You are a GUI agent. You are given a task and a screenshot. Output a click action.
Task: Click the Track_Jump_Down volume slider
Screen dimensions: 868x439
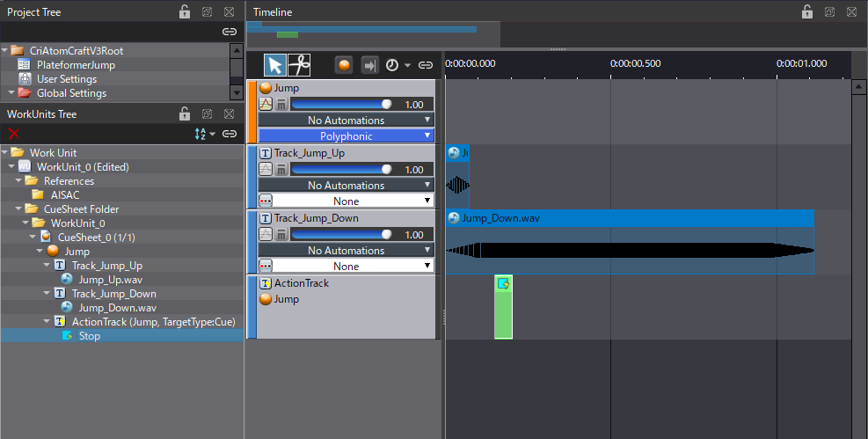coord(341,235)
